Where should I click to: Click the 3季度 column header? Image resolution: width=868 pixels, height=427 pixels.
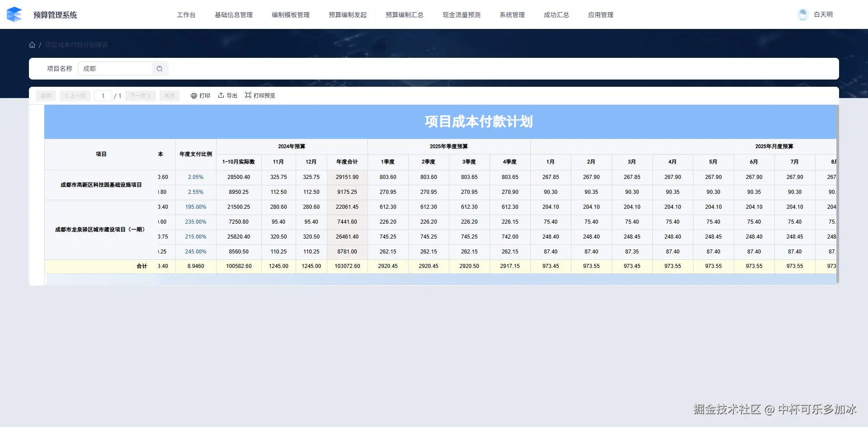pyautogui.click(x=469, y=162)
